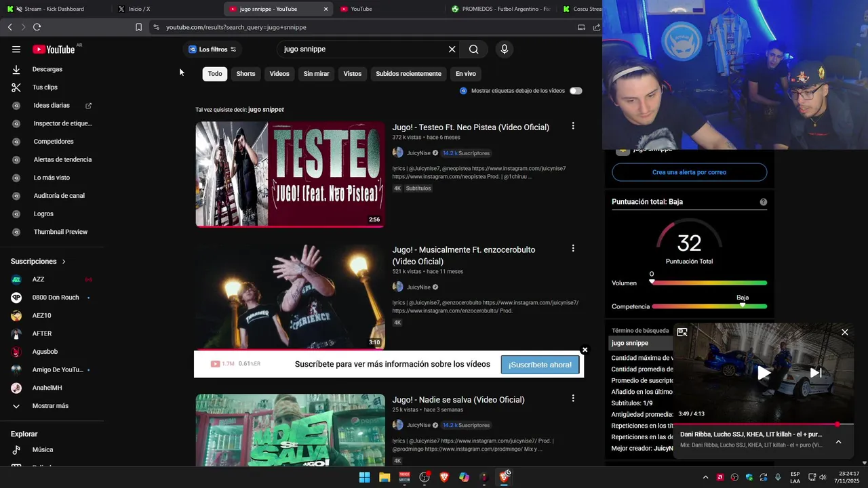
Task: Switch to Inicio / X browser tab
Action: pyautogui.click(x=163, y=9)
